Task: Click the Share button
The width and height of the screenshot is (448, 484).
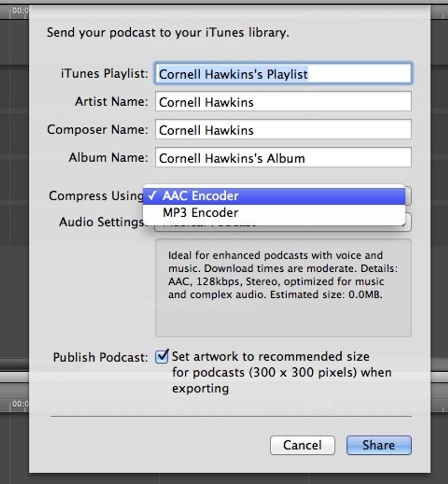Action: tap(379, 445)
